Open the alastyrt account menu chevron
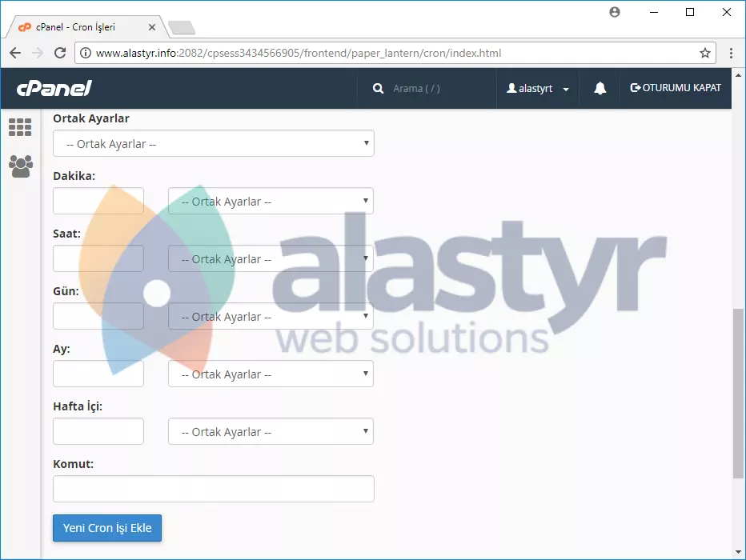The height and width of the screenshot is (560, 746). [x=566, y=90]
